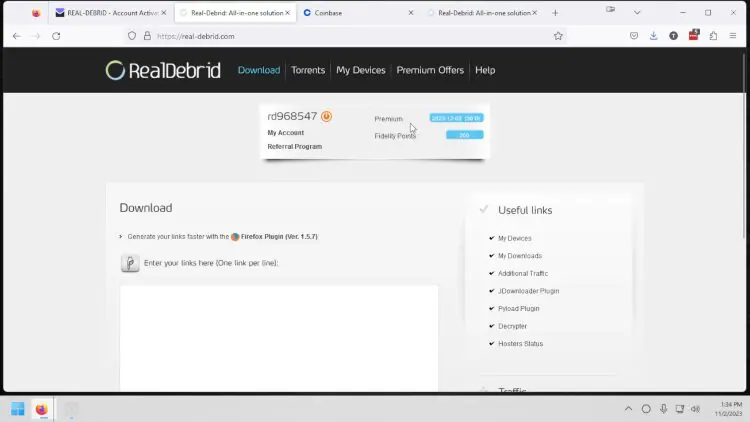Open the Pocket save icon
This screenshot has width=750, height=422.
point(634,36)
